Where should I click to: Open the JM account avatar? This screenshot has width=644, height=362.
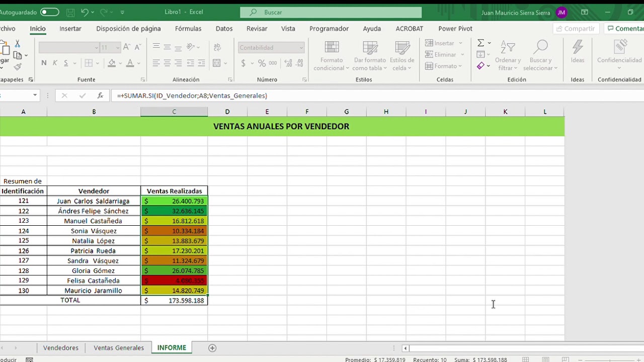561,13
